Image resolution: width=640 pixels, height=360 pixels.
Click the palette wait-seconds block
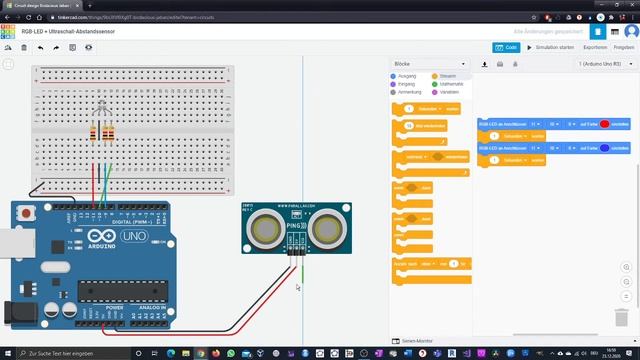426,109
